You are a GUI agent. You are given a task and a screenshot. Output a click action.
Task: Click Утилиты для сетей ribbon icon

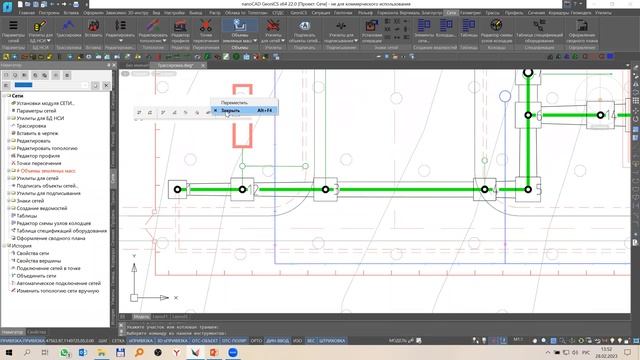click(273, 26)
